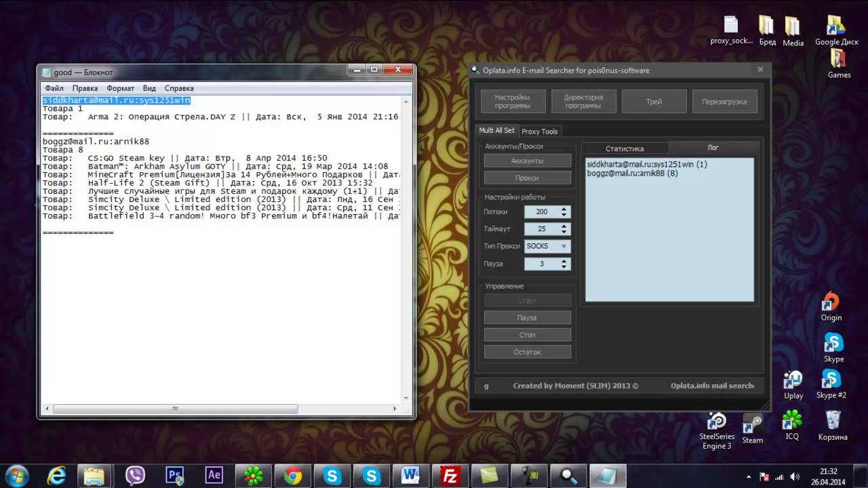Click the Настройки программы button
Image resolution: width=868 pixels, height=488 pixels.
(x=512, y=102)
